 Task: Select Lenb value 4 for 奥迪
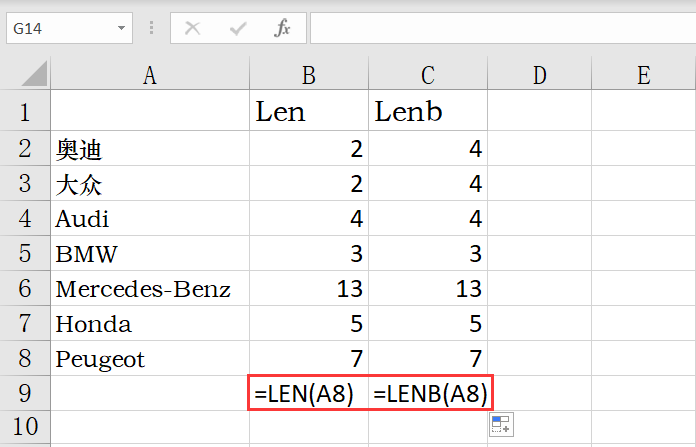[428, 148]
